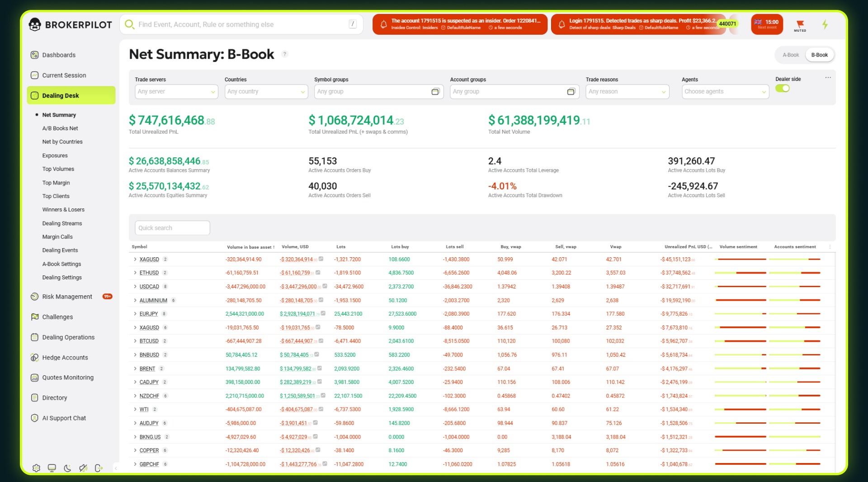Toggle dark mode with the moon icon
Image resolution: width=868 pixels, height=482 pixels.
click(x=68, y=468)
